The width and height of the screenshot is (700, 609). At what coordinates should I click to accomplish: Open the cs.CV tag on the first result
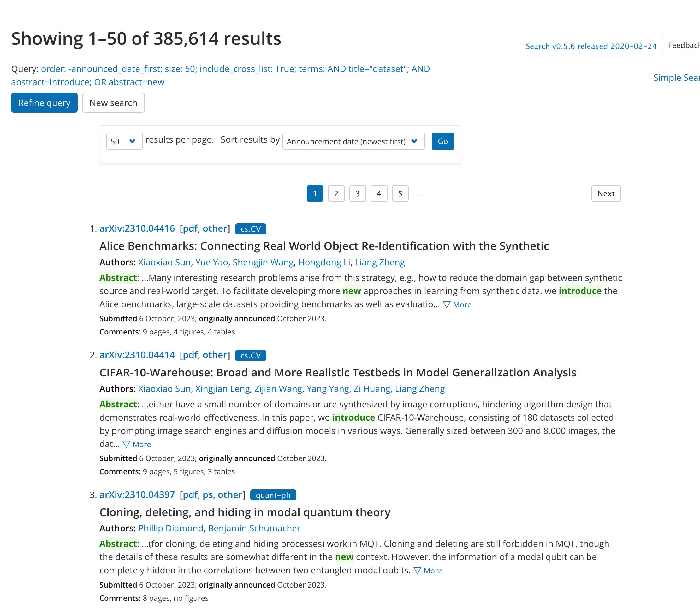pos(251,229)
